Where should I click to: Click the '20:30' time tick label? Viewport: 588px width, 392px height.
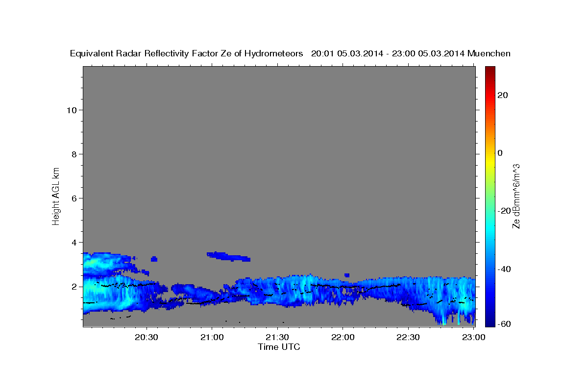click(x=147, y=337)
